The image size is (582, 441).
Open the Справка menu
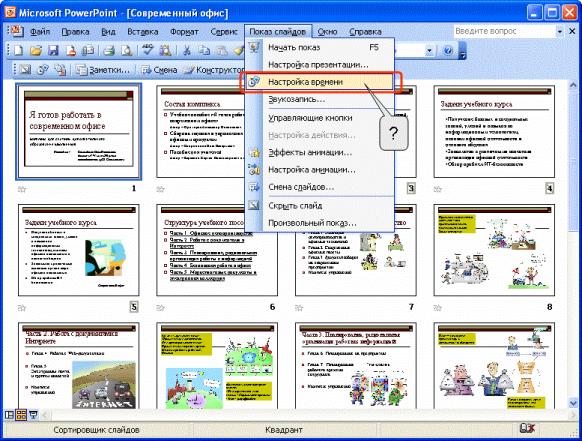tap(365, 32)
